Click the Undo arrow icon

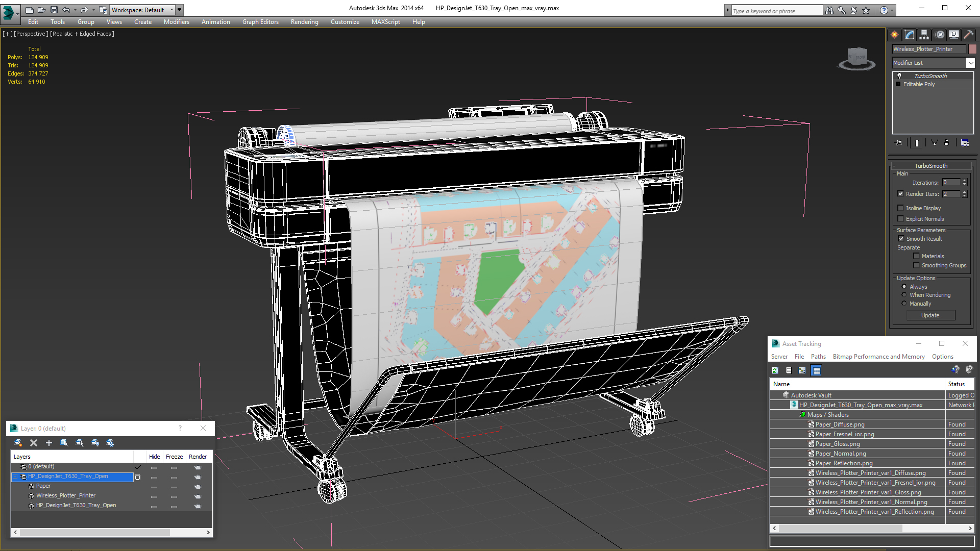(66, 10)
